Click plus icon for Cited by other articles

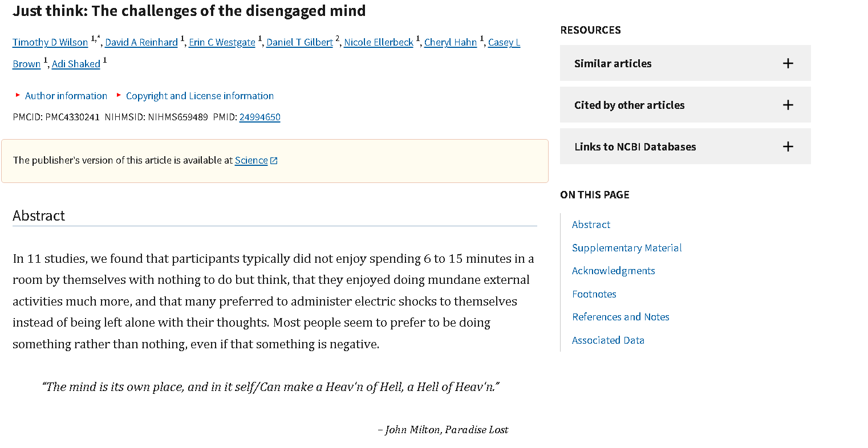click(788, 105)
